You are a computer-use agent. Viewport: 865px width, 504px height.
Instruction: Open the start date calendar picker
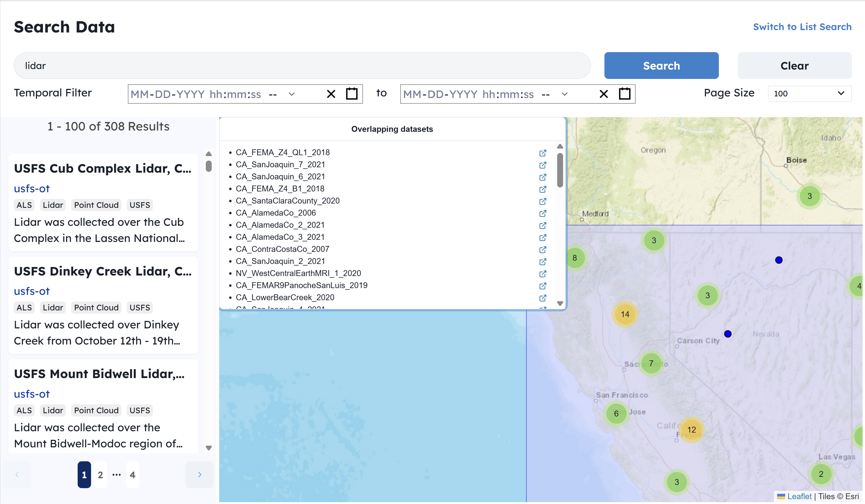point(352,94)
